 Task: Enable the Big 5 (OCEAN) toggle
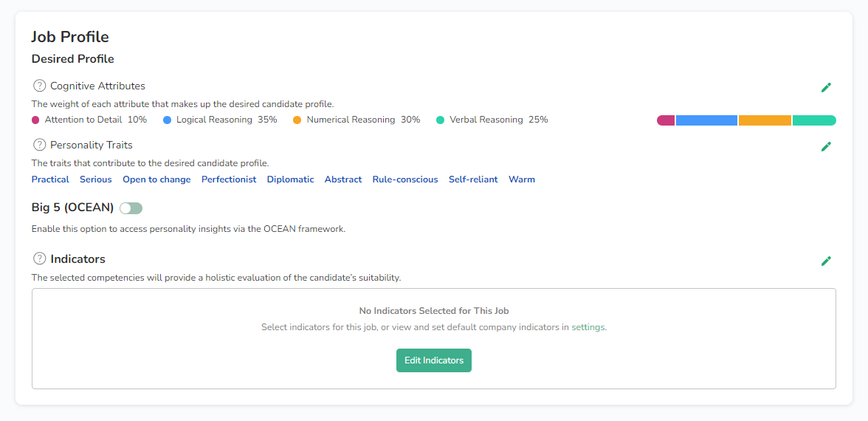pos(131,208)
